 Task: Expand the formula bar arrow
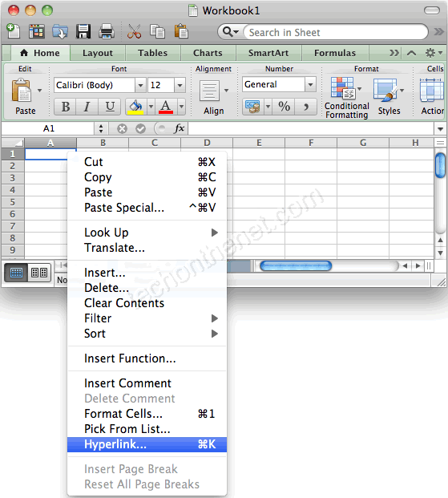[x=440, y=129]
